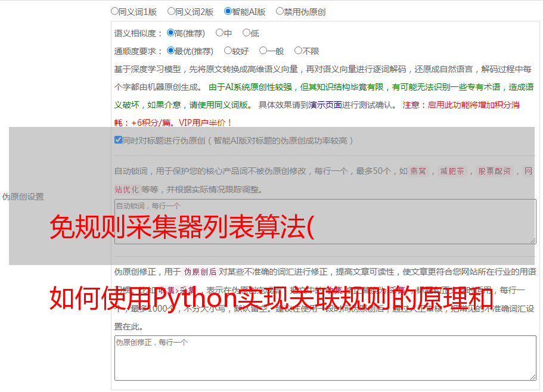Select 禁用伪原创 radio option

click(x=280, y=11)
